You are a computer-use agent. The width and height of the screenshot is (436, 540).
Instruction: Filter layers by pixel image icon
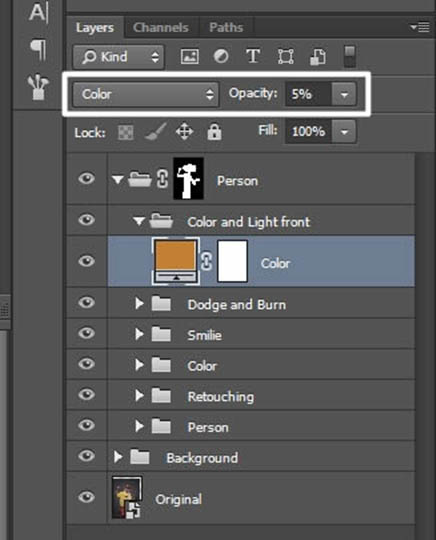point(190,56)
